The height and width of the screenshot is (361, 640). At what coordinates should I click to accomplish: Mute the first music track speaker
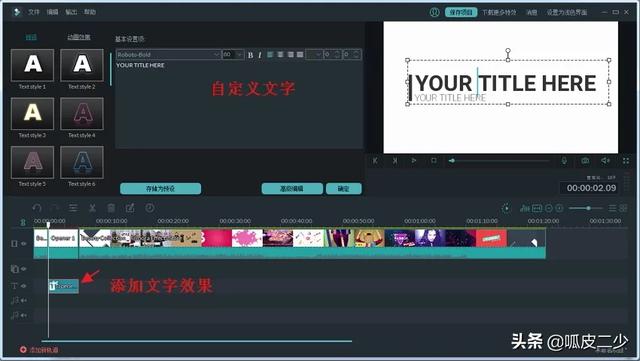pos(24,301)
